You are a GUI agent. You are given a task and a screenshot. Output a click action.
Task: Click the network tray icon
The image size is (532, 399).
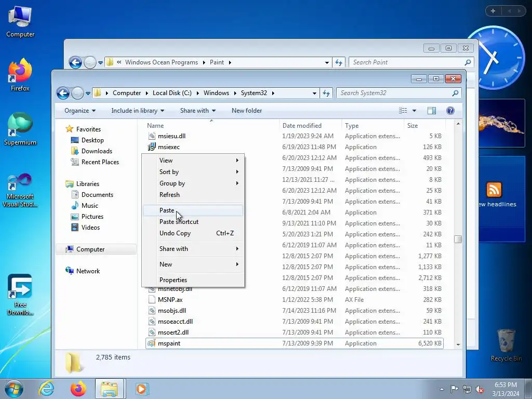click(467, 389)
